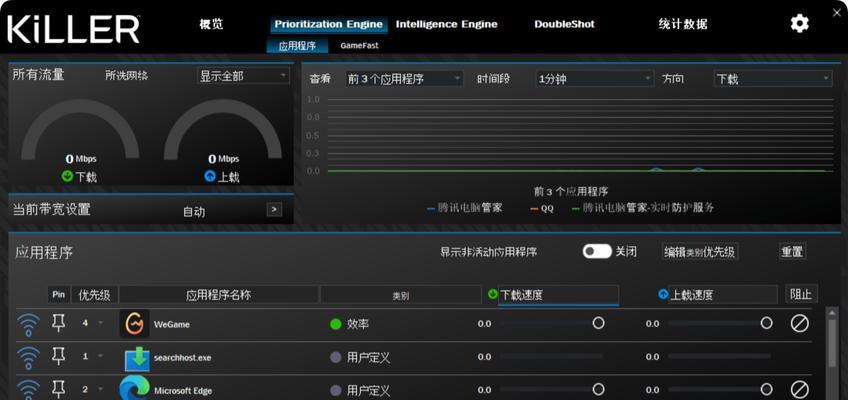The height and width of the screenshot is (400, 848).
Task: Switch to the 统计数据 tab
Action: [x=683, y=24]
